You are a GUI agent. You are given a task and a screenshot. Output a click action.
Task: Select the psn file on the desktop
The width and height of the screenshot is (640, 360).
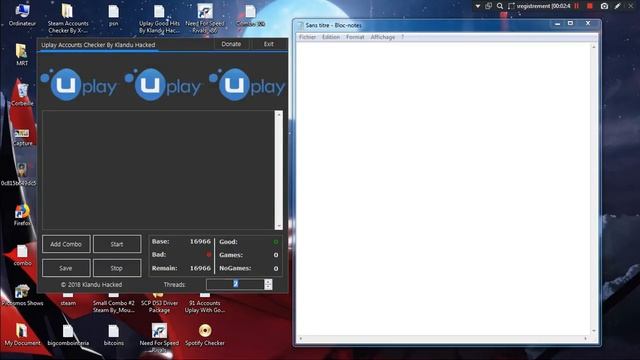coord(113,15)
